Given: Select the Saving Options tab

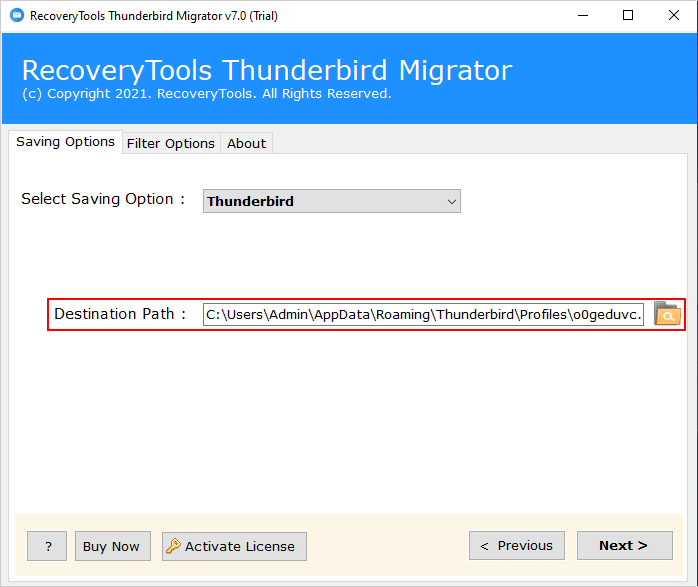Looking at the screenshot, I should pos(65,142).
